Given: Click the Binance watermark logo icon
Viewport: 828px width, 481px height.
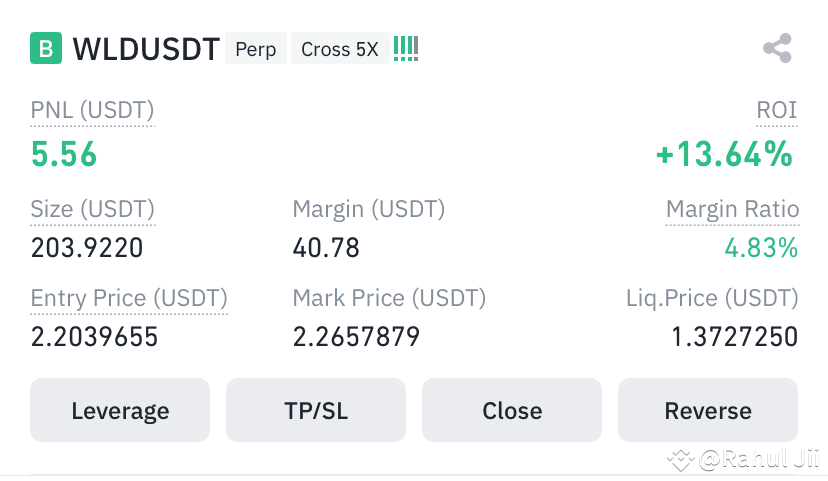Looking at the screenshot, I should 681,459.
